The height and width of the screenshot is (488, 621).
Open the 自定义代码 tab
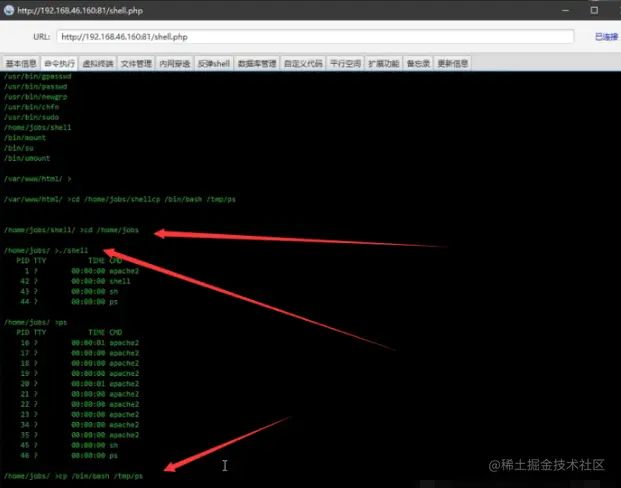[x=303, y=63]
